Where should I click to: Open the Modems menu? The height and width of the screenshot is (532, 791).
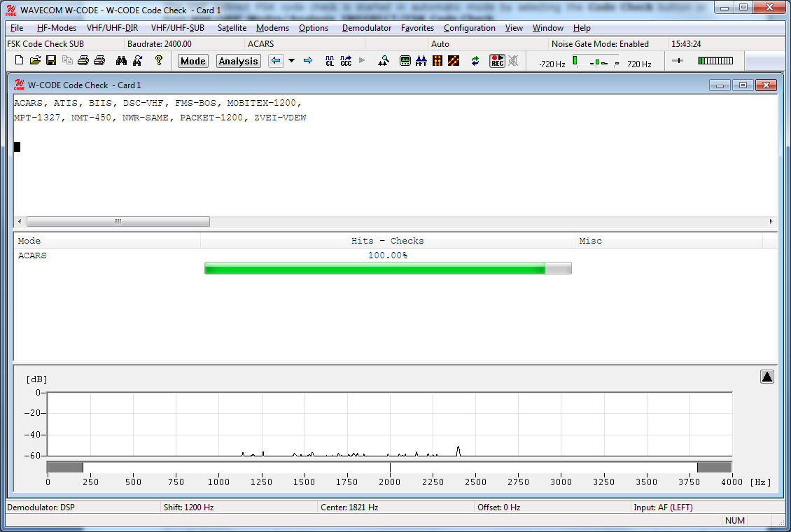coord(272,28)
